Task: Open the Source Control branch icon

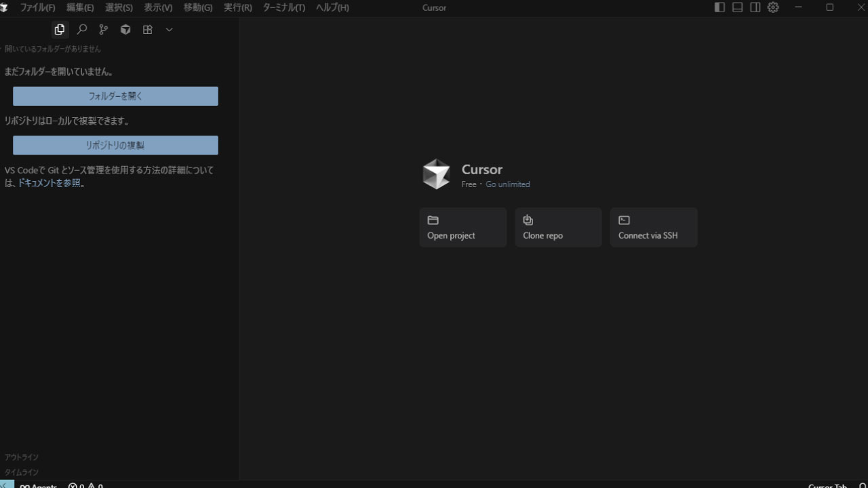Action: coord(103,29)
